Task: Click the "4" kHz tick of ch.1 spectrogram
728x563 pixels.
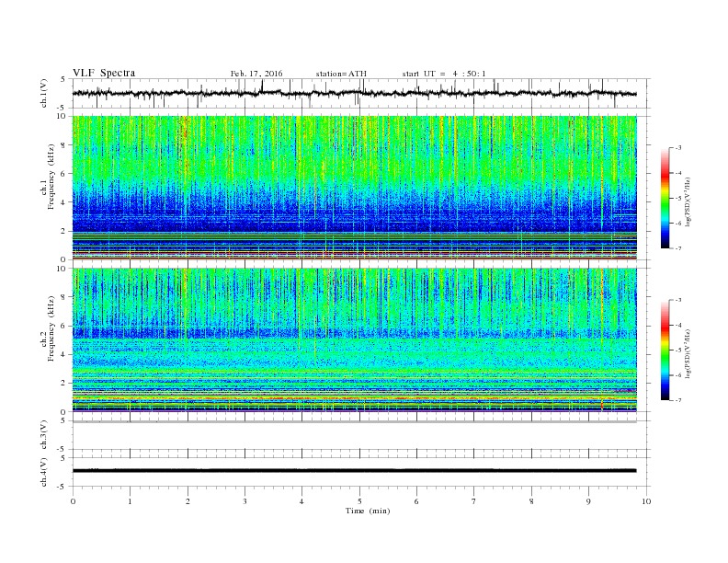Action: 63,202
